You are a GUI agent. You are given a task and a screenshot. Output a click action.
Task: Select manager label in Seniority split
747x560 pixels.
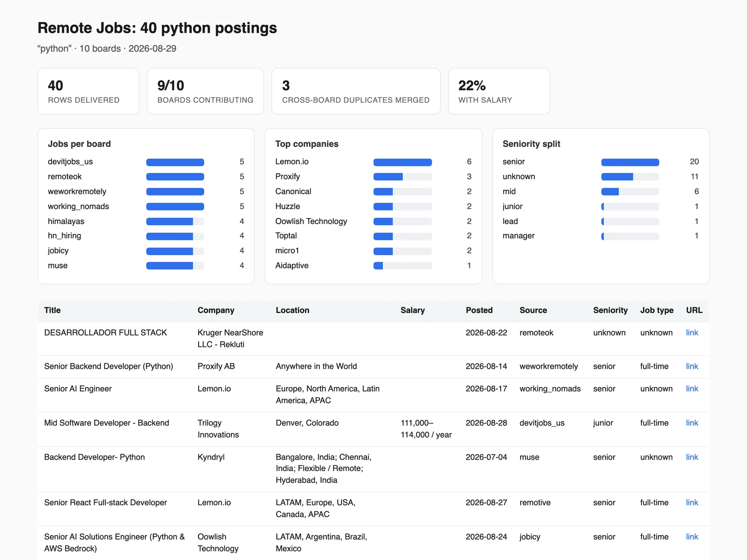point(518,236)
